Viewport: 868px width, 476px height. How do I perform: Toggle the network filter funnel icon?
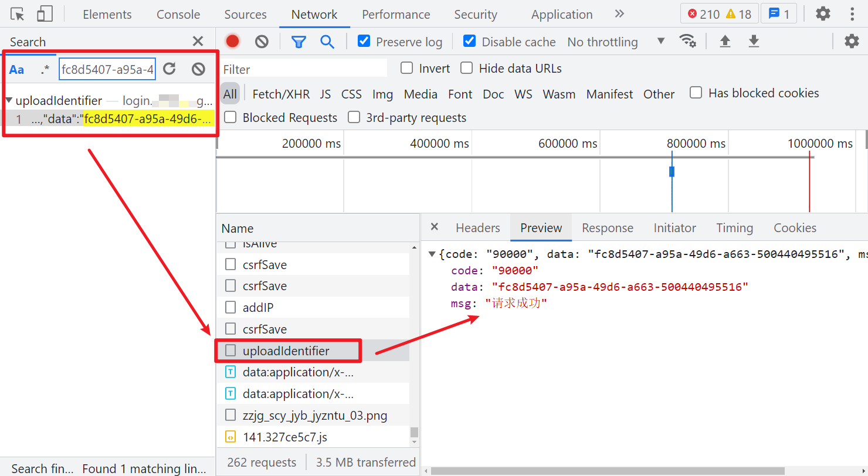click(299, 41)
